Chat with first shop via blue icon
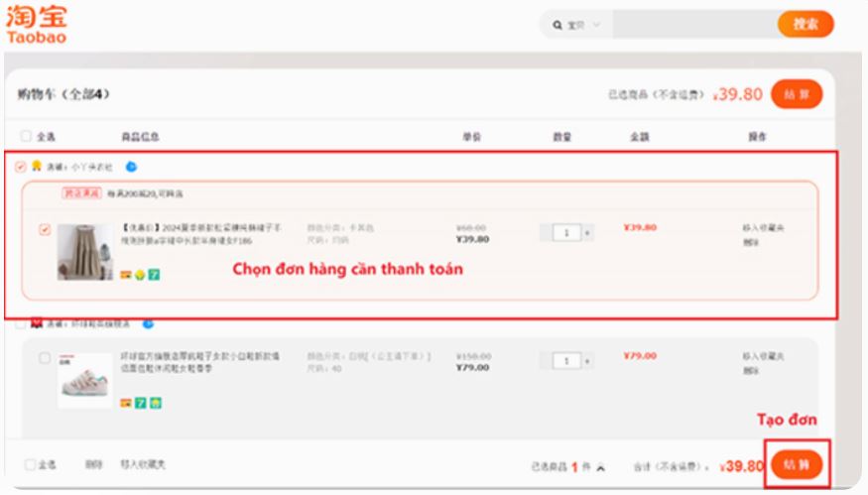Image resolution: width=868 pixels, height=495 pixels. click(131, 166)
